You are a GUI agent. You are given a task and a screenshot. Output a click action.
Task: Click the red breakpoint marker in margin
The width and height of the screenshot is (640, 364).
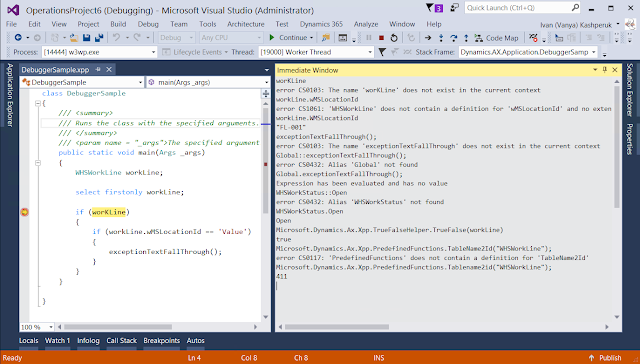[25, 212]
